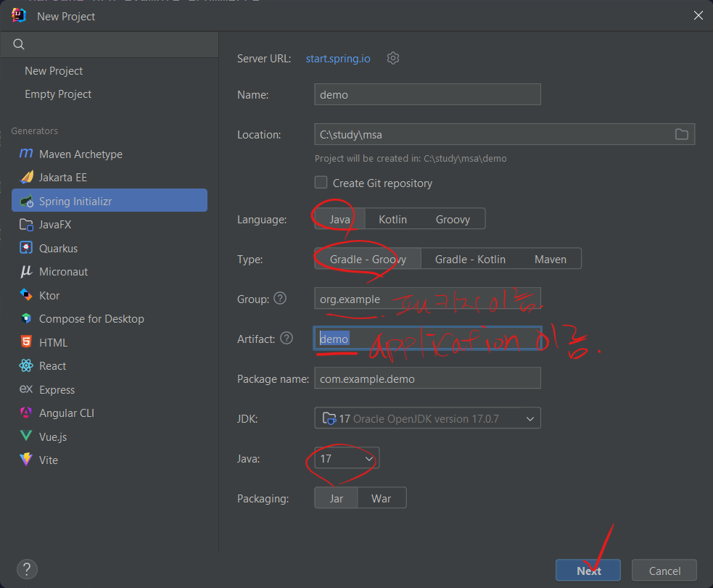This screenshot has width=713, height=588.
Task: Click HTML5 generator icon
Action: tap(26, 341)
